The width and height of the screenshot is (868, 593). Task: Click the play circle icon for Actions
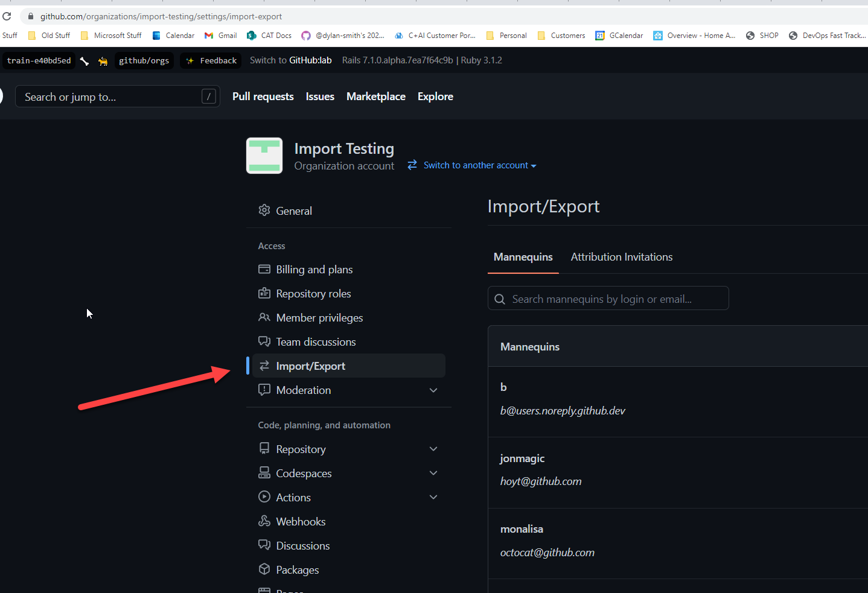pos(264,496)
